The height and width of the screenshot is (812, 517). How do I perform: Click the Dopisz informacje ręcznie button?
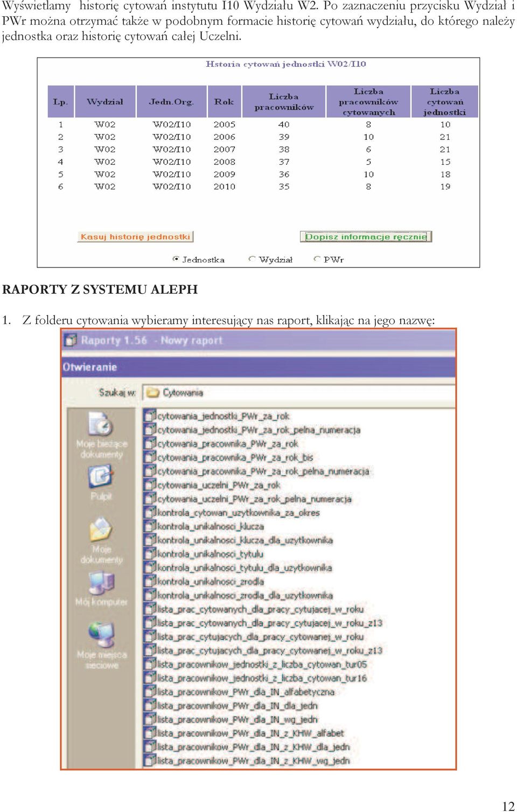(366, 237)
